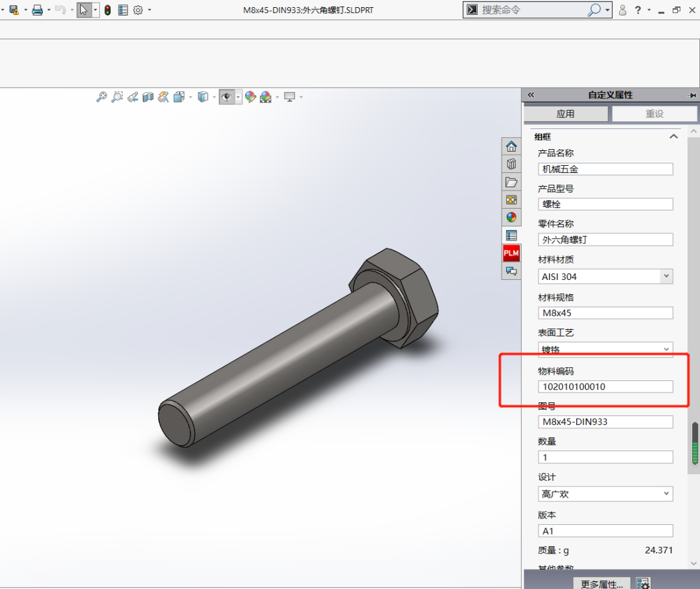Pin the 自定义属性 task pane
This screenshot has width=700, height=589.
(x=692, y=95)
